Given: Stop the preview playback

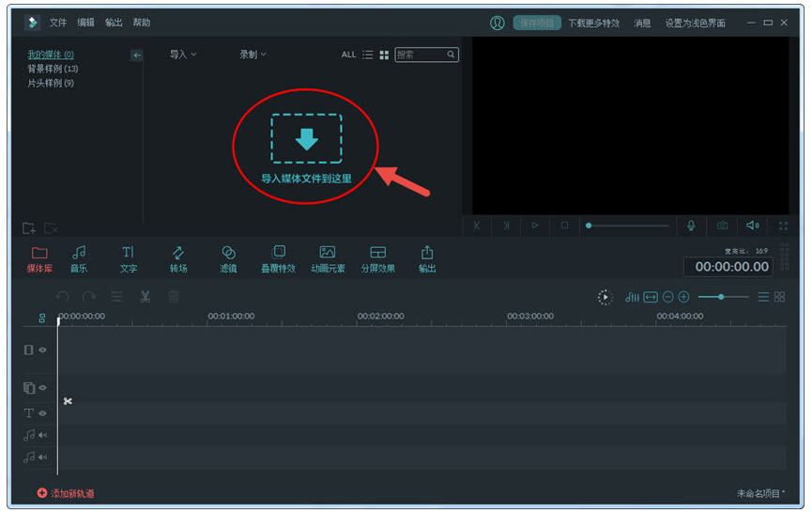Looking at the screenshot, I should [564, 225].
